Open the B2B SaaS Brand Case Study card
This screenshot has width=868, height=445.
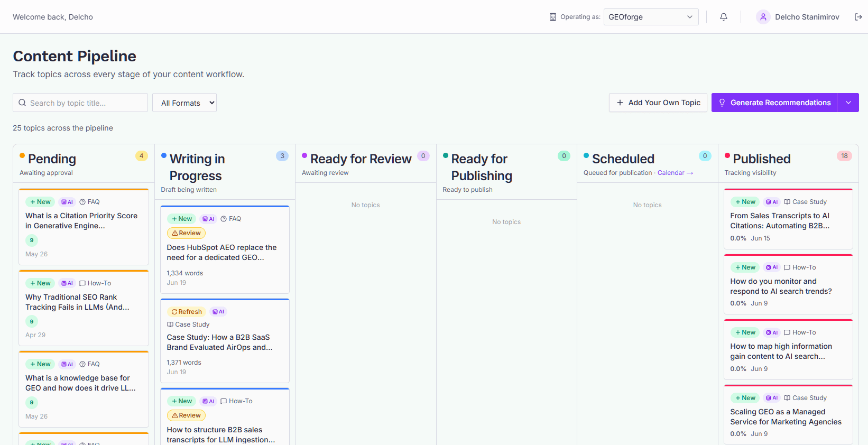pyautogui.click(x=225, y=341)
